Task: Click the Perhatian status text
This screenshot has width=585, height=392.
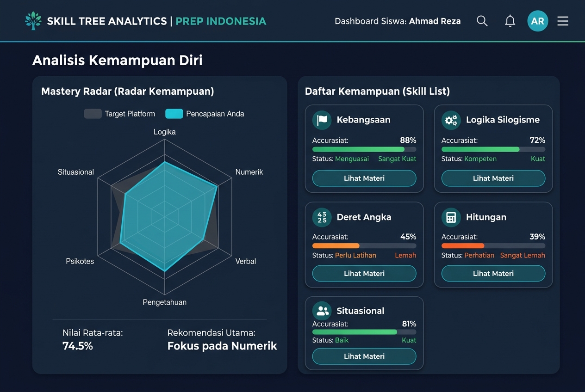Action: (479, 255)
